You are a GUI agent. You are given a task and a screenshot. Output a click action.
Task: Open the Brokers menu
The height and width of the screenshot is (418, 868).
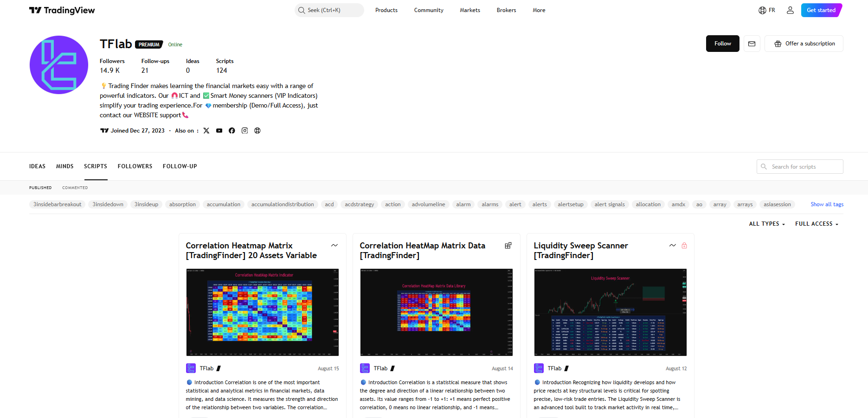click(506, 10)
